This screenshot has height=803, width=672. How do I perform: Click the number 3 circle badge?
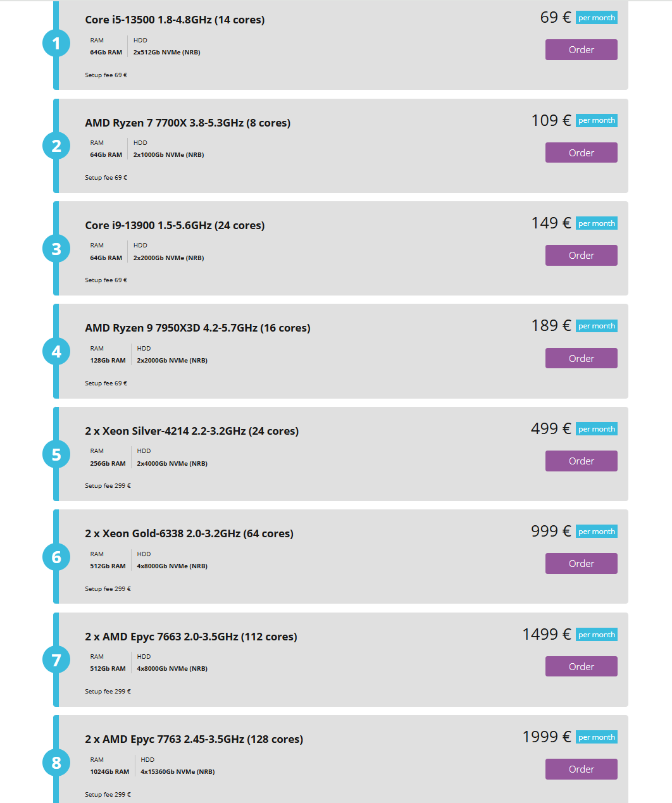(x=56, y=249)
